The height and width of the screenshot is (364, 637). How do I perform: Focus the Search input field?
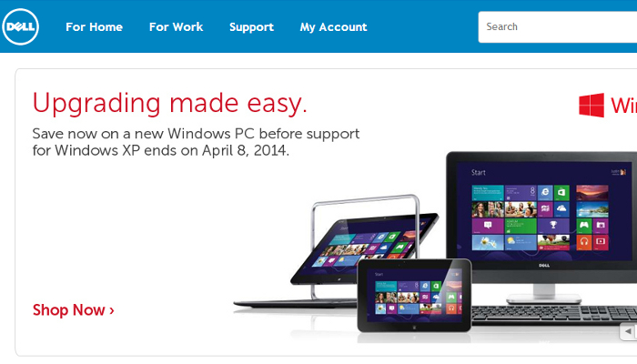[557, 26]
